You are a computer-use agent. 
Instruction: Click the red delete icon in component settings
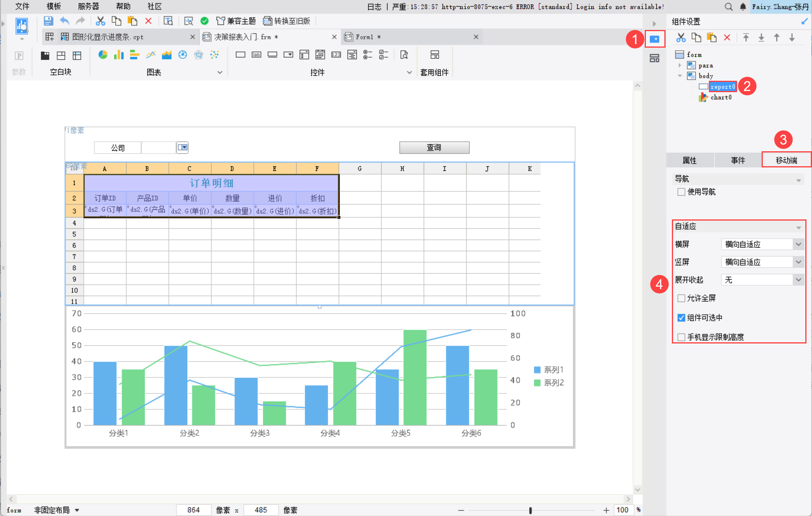point(727,38)
